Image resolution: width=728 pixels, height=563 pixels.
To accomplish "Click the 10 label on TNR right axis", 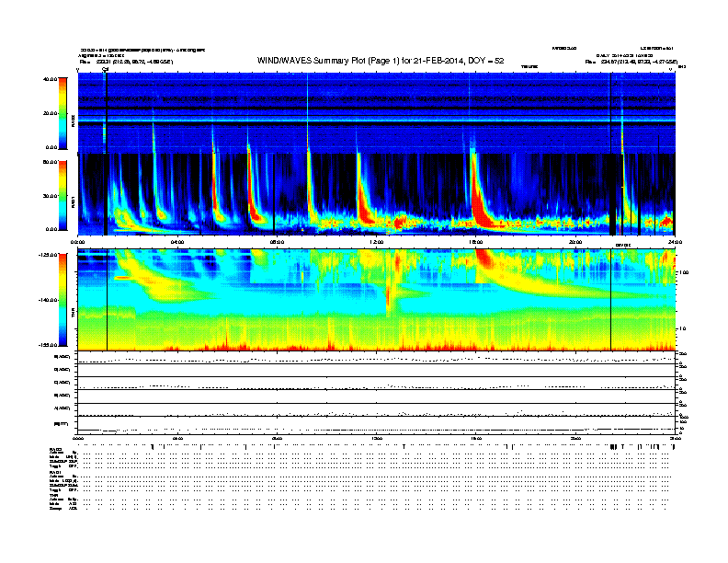I will coord(681,328).
